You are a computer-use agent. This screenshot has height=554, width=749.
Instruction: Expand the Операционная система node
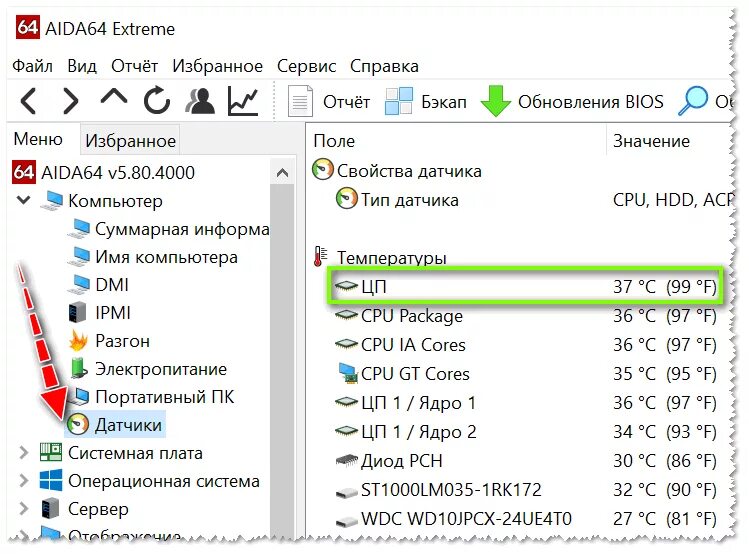(23, 480)
